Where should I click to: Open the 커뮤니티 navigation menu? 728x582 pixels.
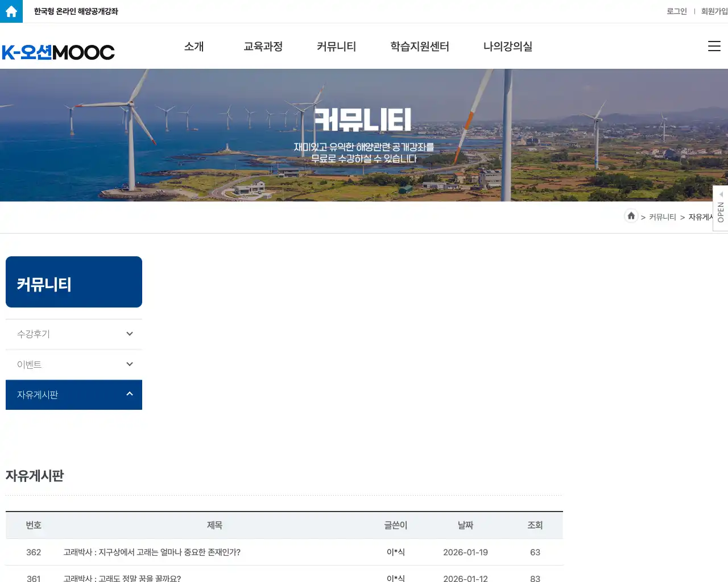[x=336, y=47]
